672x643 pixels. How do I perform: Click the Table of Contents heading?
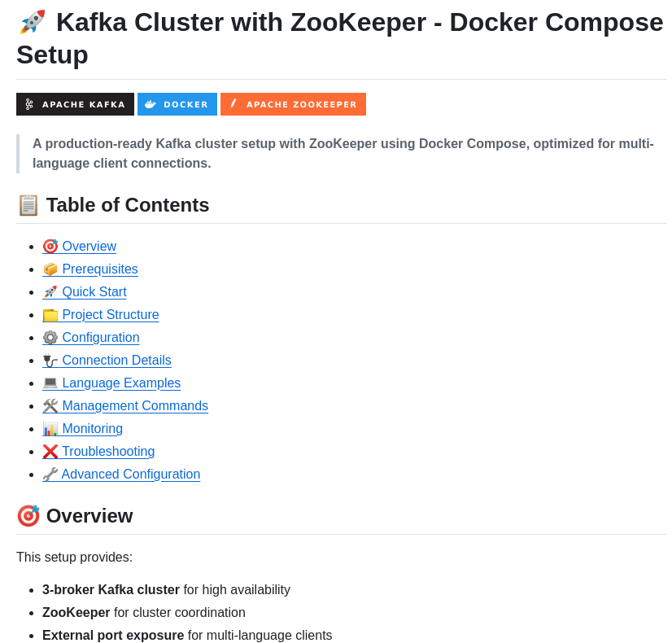coord(128,205)
